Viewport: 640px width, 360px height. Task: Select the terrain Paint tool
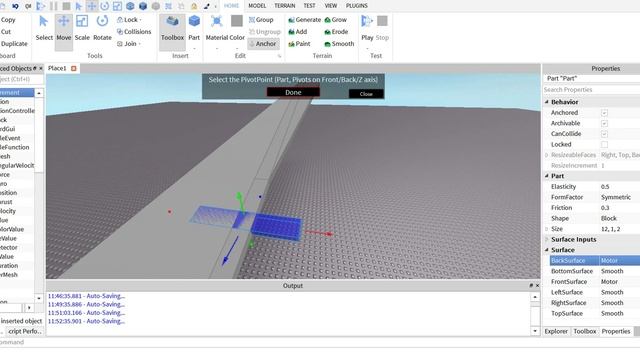[299, 44]
